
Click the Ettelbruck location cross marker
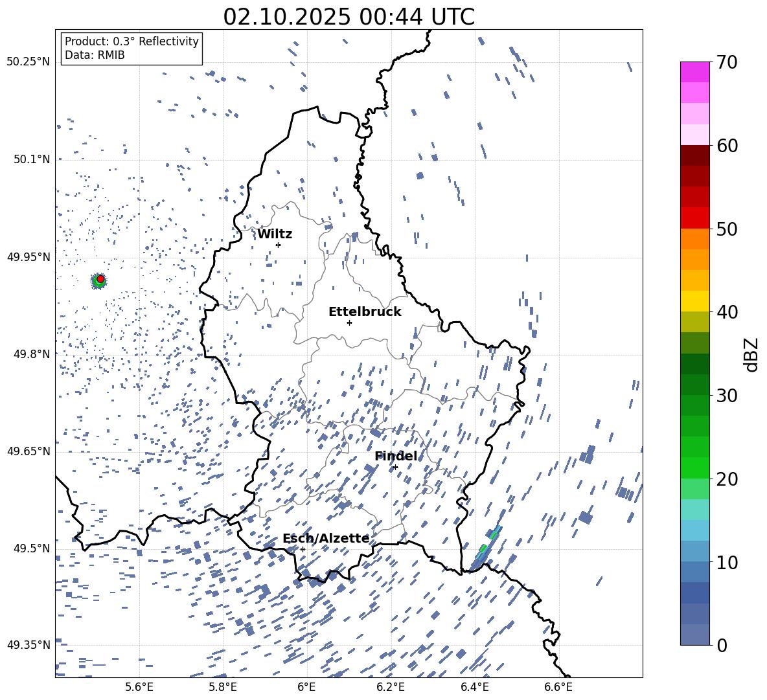tap(349, 322)
